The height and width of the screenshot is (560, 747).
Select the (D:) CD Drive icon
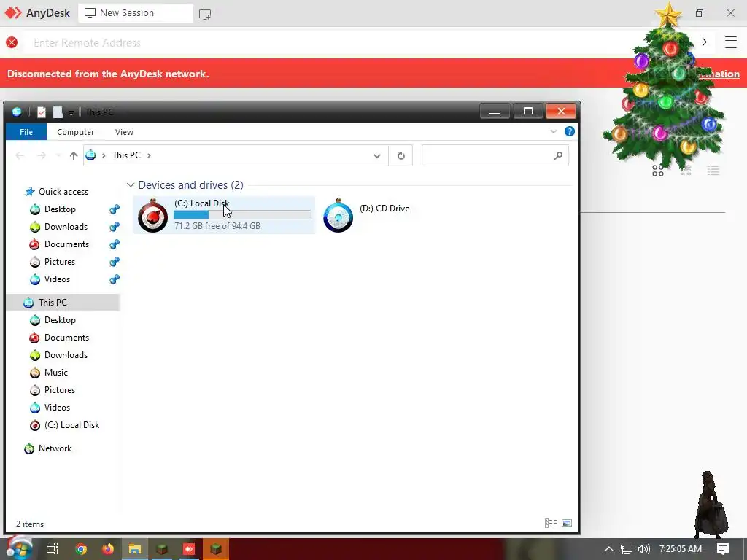(x=338, y=215)
